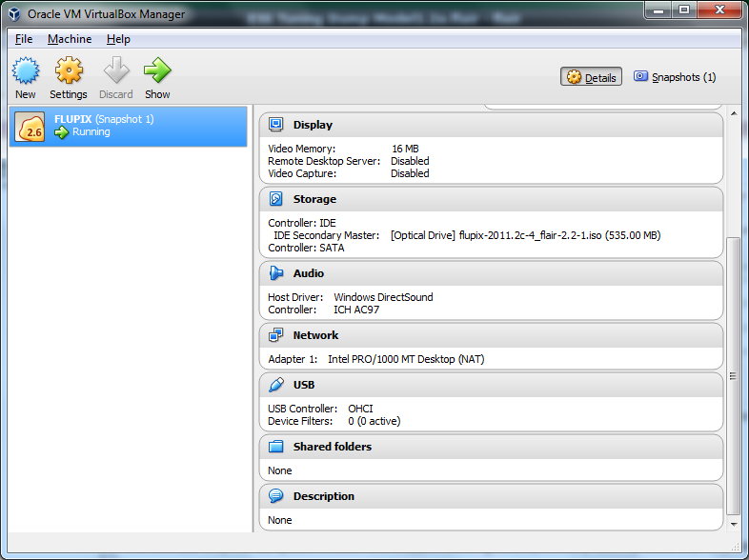Click the Storage section disk icon

[x=275, y=199]
